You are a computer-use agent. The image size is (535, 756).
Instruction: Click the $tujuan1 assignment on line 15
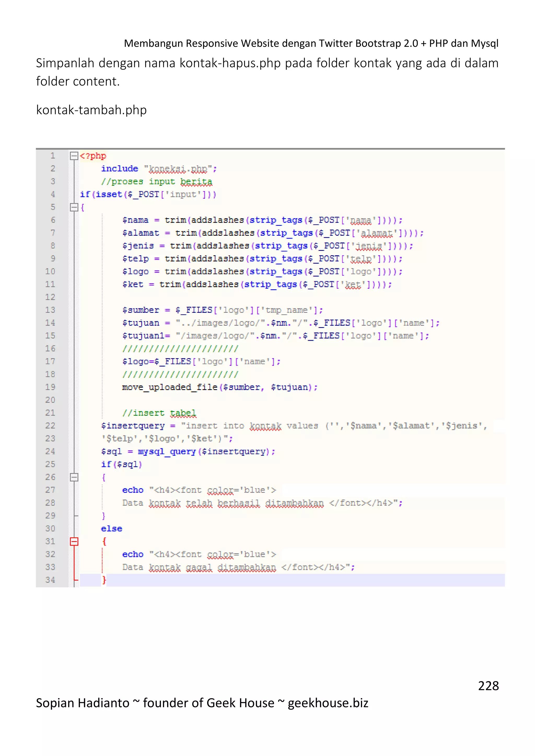pyautogui.click(x=276, y=336)
